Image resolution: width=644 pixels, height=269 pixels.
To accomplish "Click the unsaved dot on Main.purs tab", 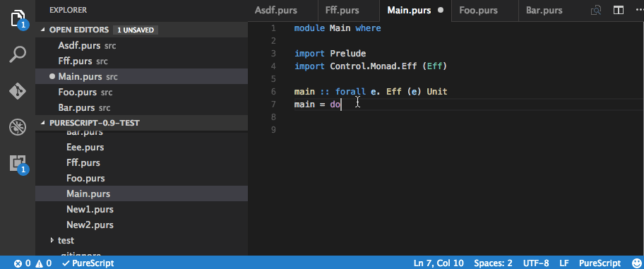I will click(441, 11).
